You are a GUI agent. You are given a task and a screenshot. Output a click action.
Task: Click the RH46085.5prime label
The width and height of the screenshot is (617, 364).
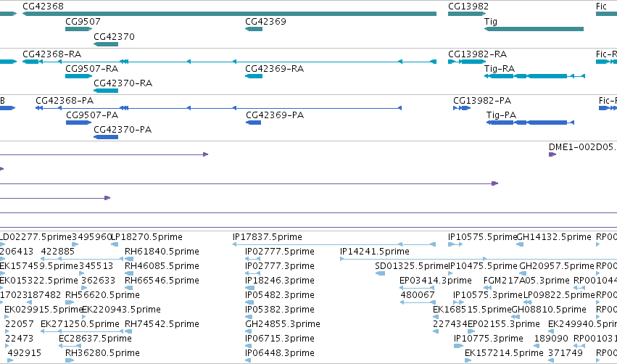tap(162, 266)
